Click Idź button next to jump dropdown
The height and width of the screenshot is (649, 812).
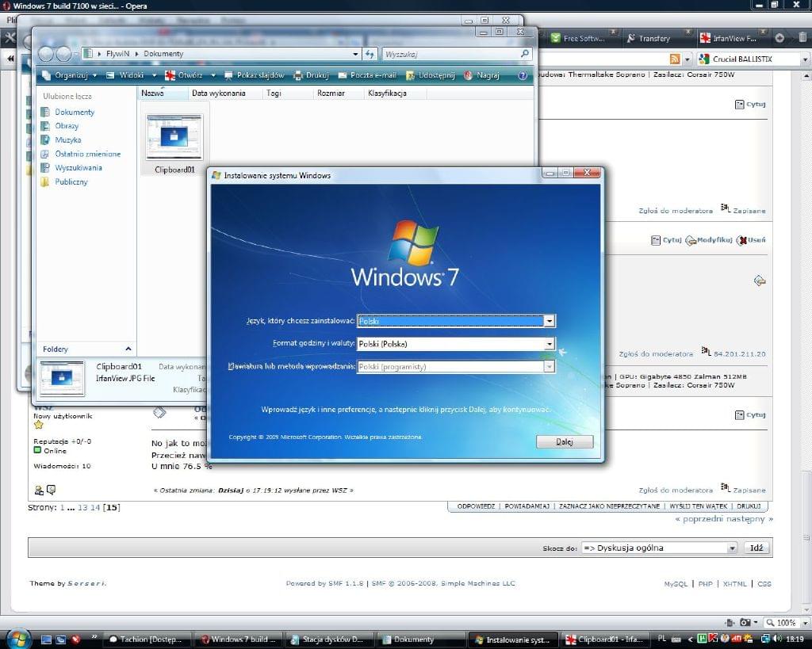tap(756, 548)
